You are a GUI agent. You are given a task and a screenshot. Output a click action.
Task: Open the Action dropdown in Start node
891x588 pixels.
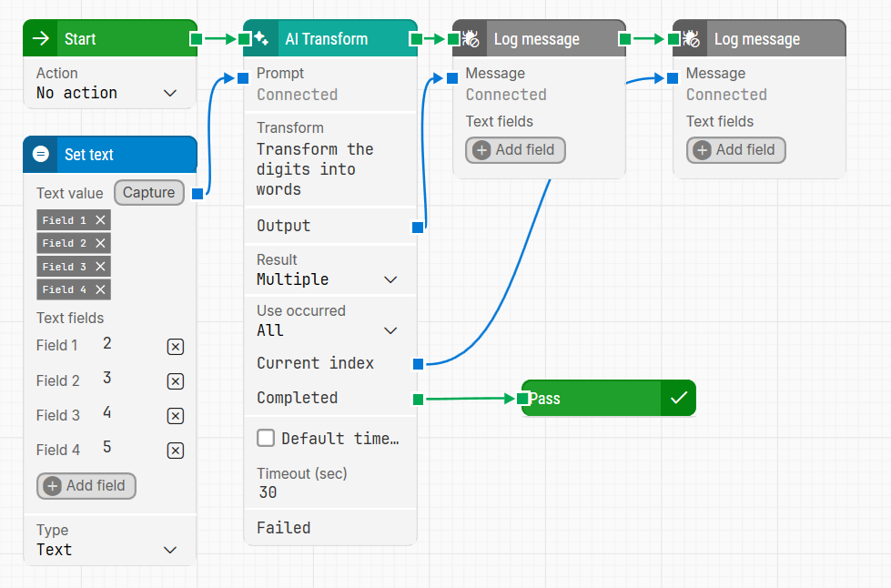pos(106,93)
